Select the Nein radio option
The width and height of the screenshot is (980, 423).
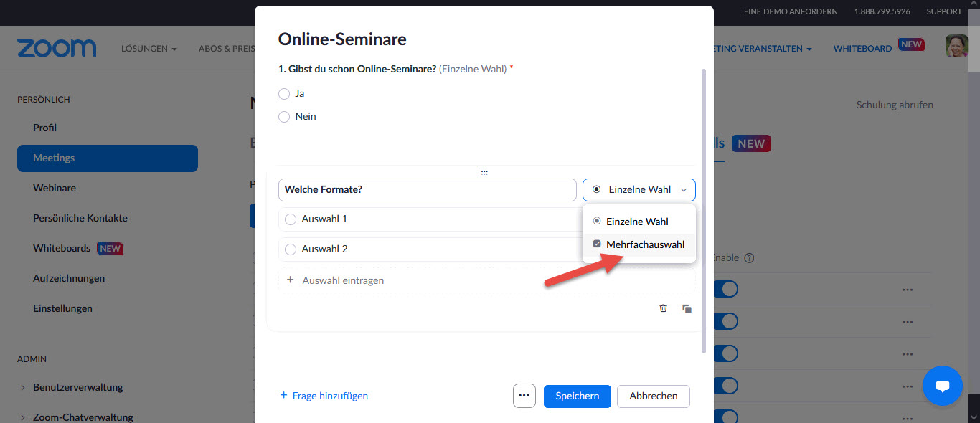click(x=284, y=117)
